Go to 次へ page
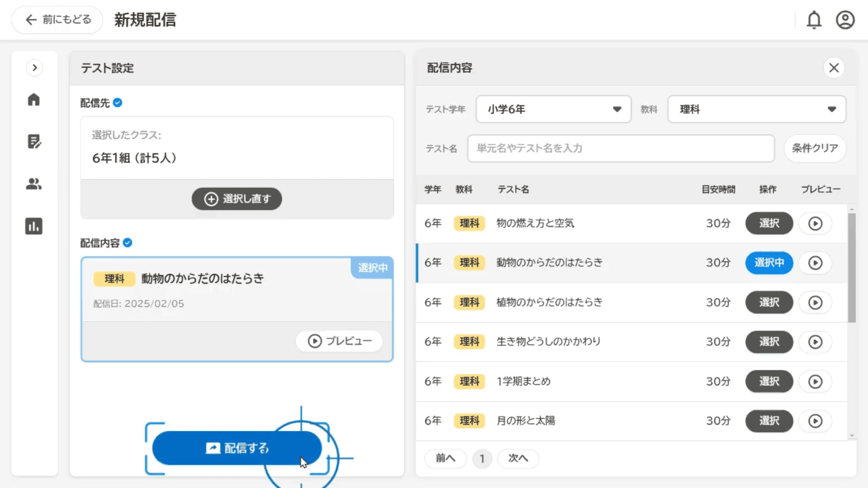The width and height of the screenshot is (868, 488). click(518, 458)
